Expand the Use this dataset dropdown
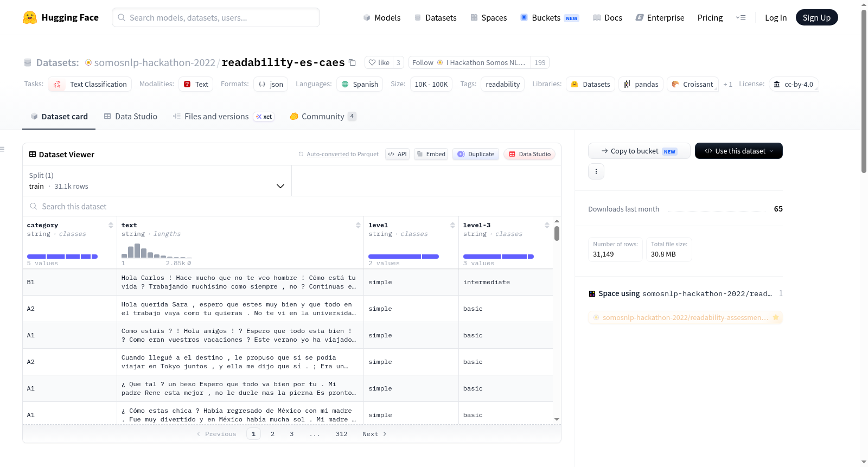Screen dimensions: 868x467 click(739, 151)
